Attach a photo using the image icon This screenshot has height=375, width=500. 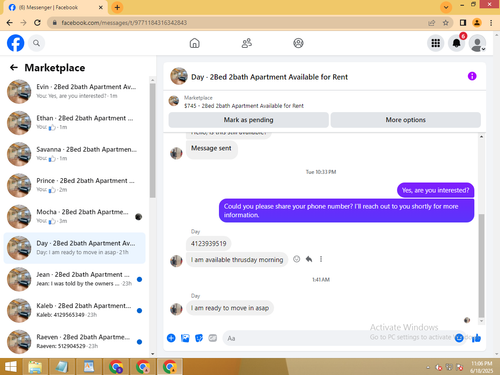(x=185, y=338)
